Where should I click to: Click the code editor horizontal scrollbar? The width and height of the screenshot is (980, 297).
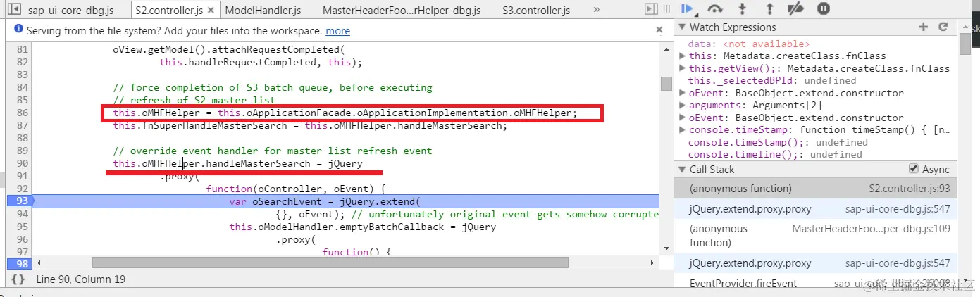click(x=330, y=263)
